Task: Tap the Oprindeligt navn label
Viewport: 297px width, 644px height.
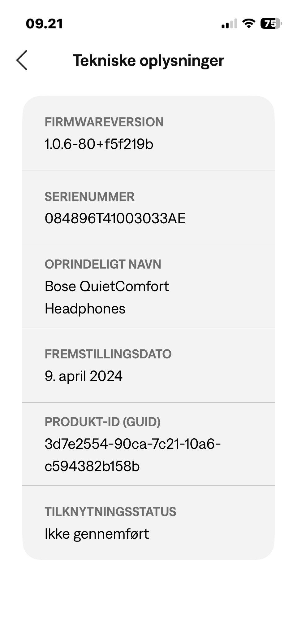Action: 103,264
